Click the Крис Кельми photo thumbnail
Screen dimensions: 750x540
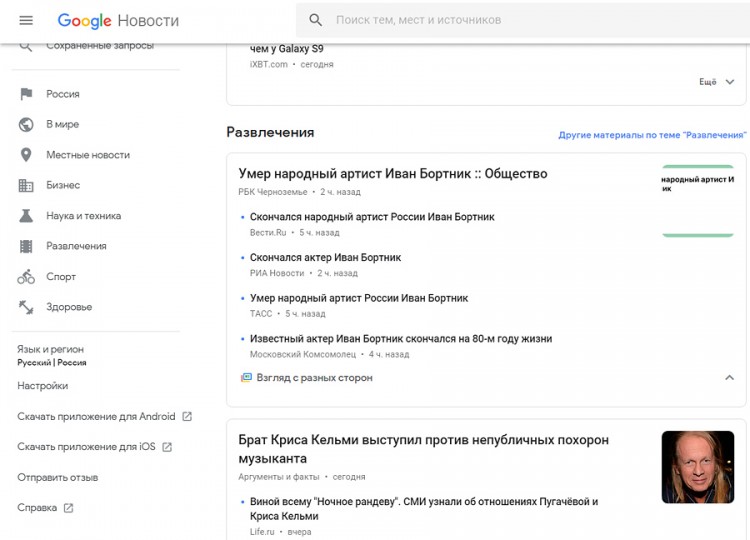click(x=698, y=467)
